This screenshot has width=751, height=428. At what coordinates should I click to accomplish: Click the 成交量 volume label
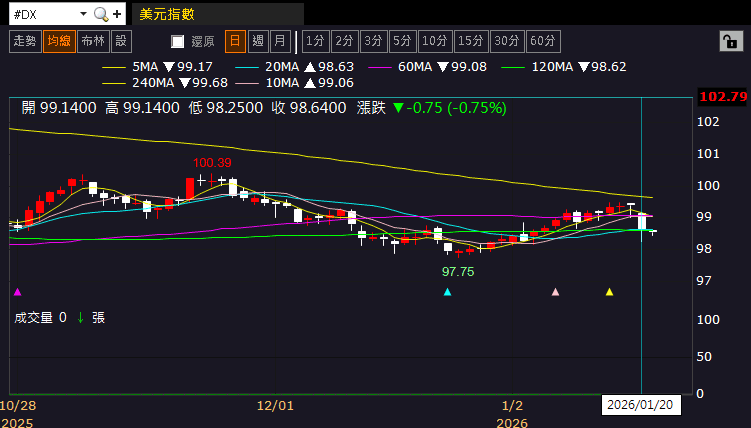34,317
